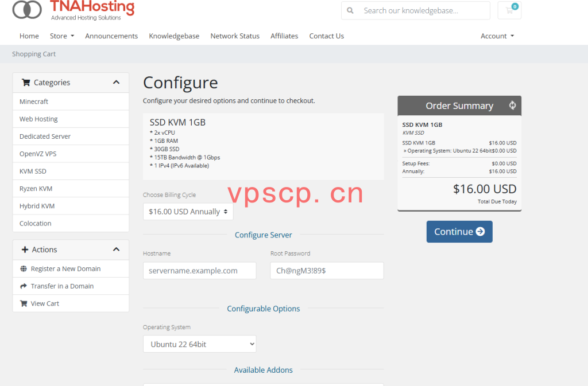Click the $16.00 USD total amount
588x386 pixels.
485,189
